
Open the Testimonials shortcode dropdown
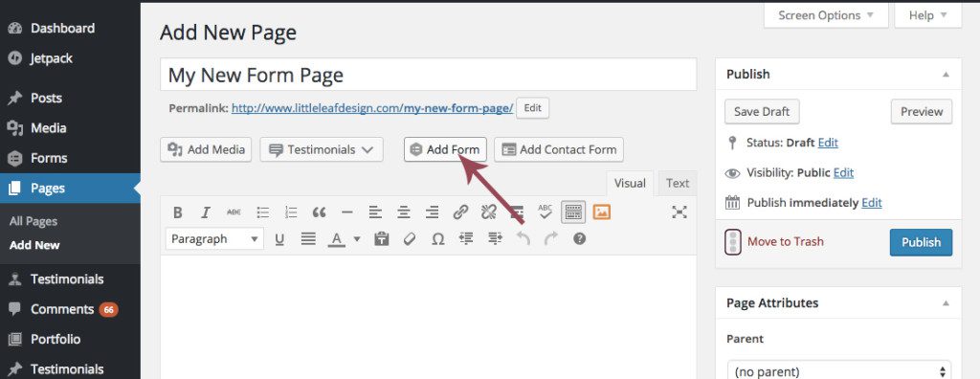point(322,149)
